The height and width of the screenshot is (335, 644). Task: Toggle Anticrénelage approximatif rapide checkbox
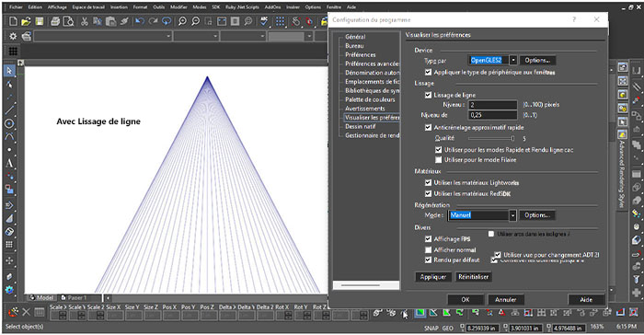click(428, 127)
